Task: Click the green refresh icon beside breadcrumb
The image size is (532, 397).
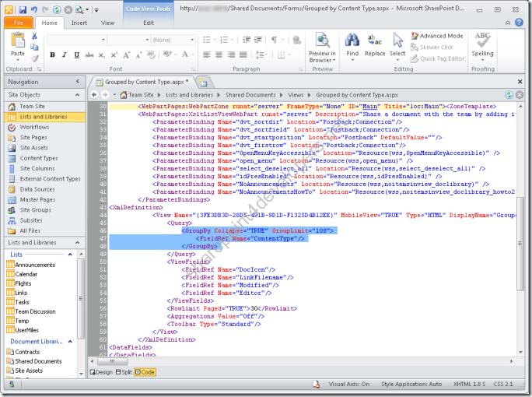Action: coord(509,95)
